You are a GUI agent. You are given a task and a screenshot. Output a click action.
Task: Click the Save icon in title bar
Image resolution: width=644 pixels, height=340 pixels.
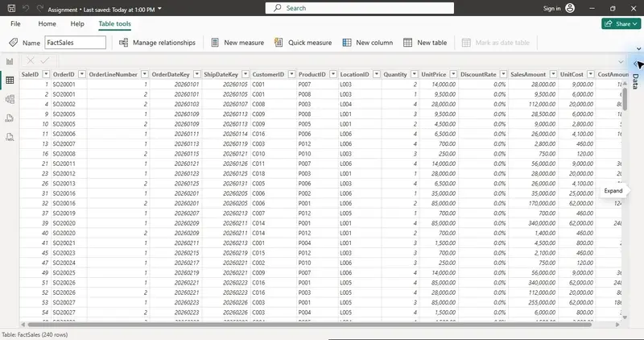[12, 8]
